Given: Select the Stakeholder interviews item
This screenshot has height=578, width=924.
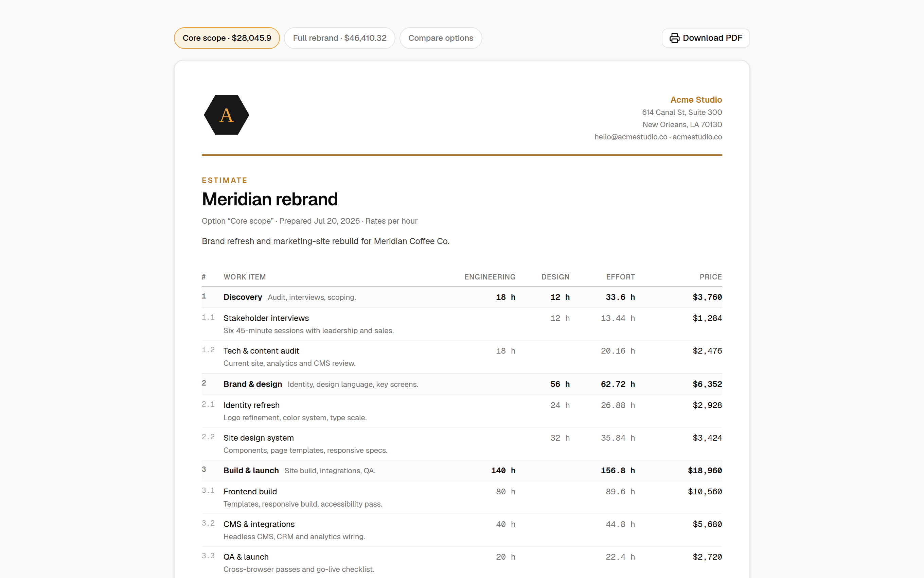Looking at the screenshot, I should [266, 318].
